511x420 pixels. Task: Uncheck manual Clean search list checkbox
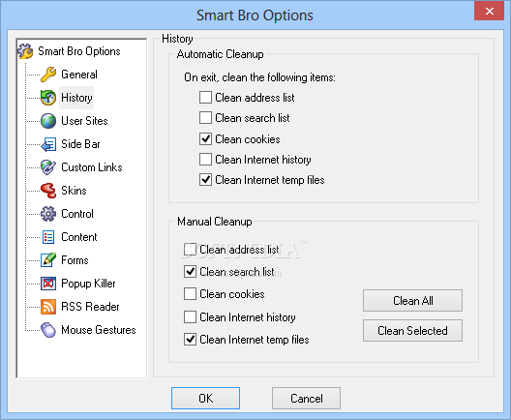(x=190, y=271)
